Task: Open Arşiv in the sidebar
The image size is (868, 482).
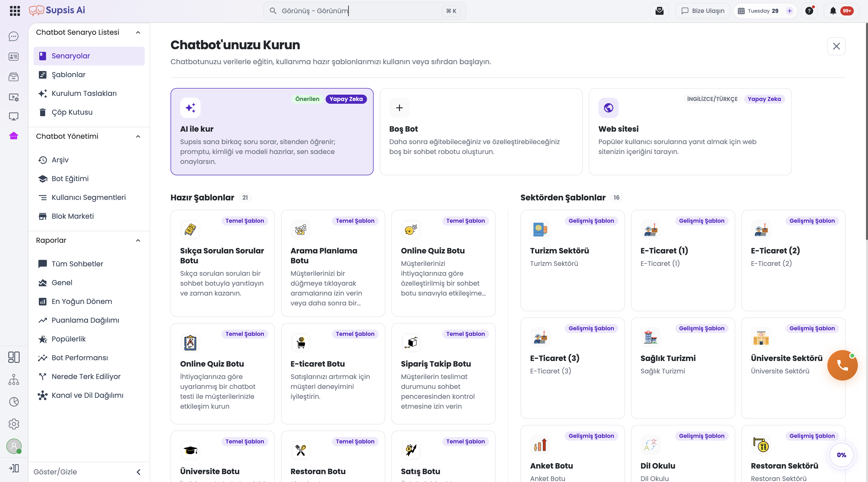Action: tap(89, 160)
